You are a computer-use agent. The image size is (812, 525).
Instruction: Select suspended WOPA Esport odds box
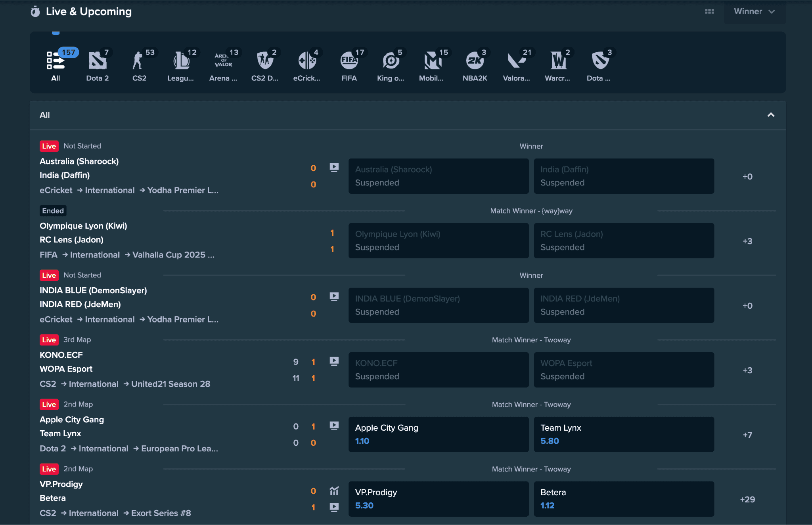pyautogui.click(x=624, y=370)
